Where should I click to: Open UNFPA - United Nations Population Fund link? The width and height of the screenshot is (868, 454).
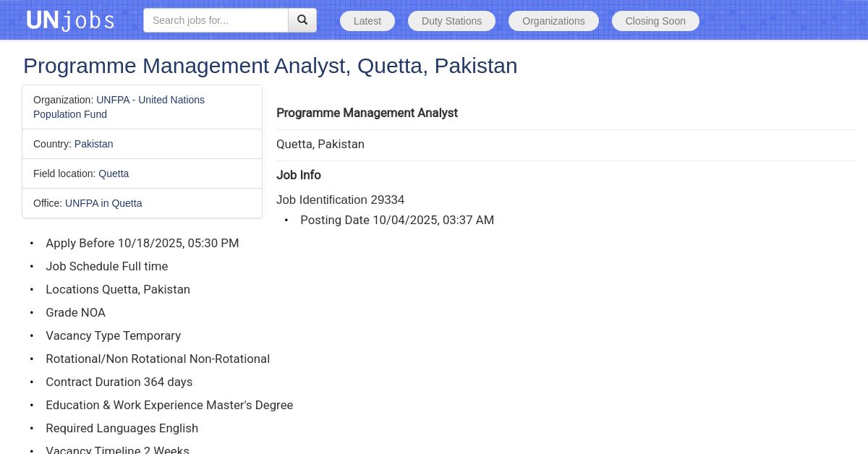click(x=150, y=100)
